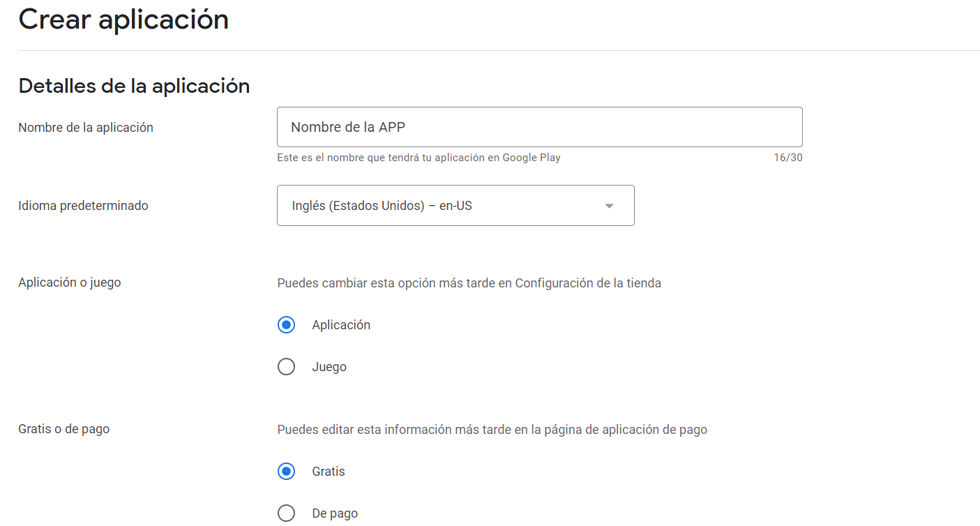Click the "Detalles de la aplicación" heading
The image size is (980, 526).
(135, 85)
